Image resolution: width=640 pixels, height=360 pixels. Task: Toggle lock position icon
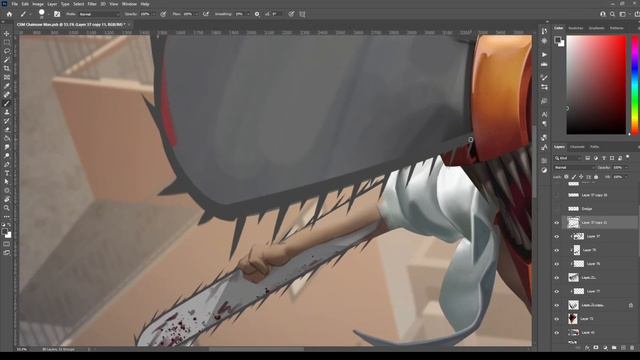tap(581, 177)
